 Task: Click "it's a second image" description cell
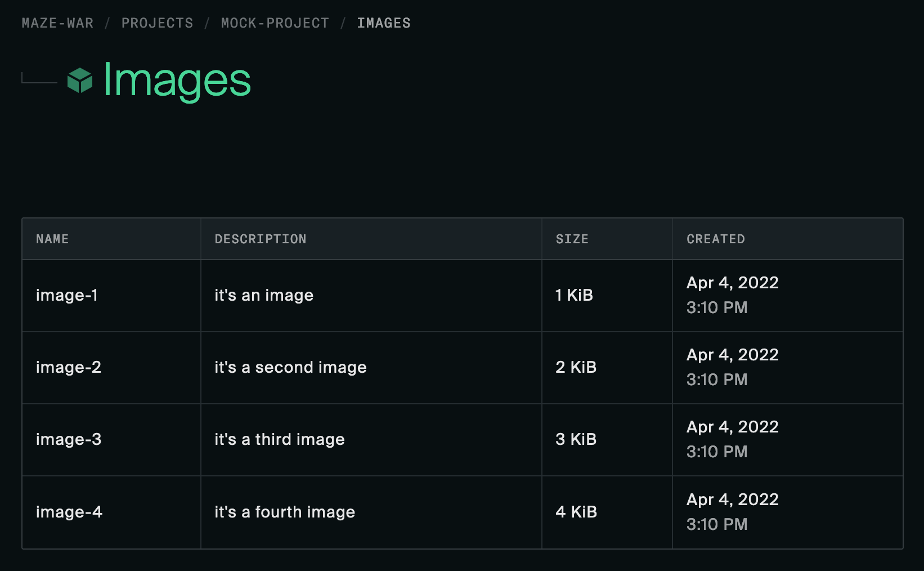point(290,367)
